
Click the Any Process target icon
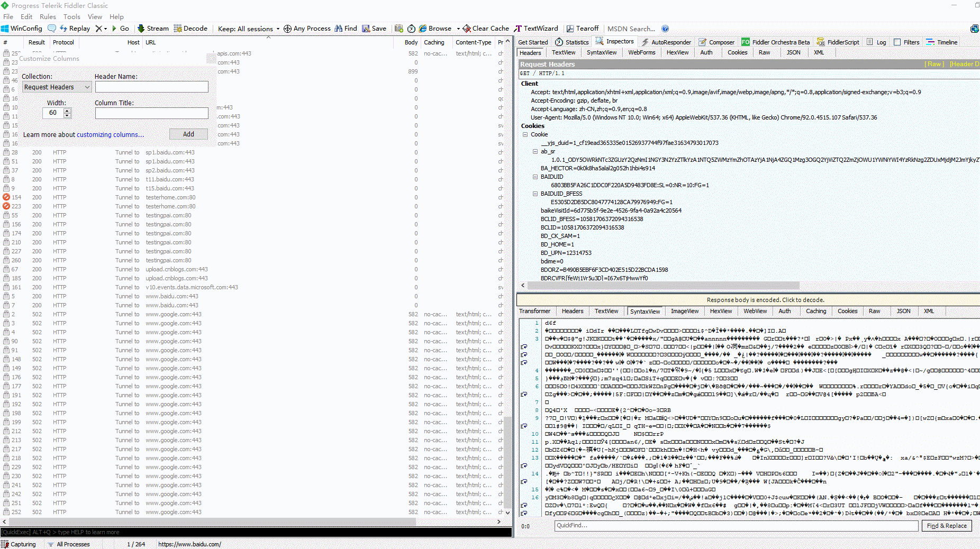click(307, 29)
